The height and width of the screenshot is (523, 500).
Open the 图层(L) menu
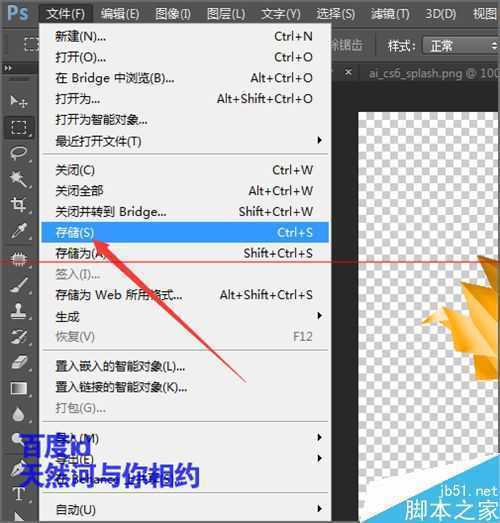pyautogui.click(x=226, y=14)
